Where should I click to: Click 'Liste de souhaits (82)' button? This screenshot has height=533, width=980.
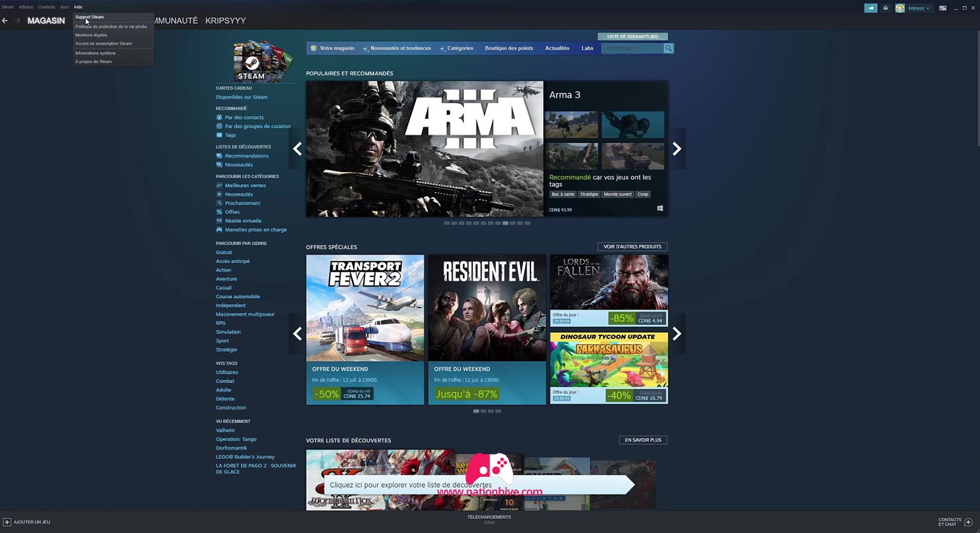[633, 37]
